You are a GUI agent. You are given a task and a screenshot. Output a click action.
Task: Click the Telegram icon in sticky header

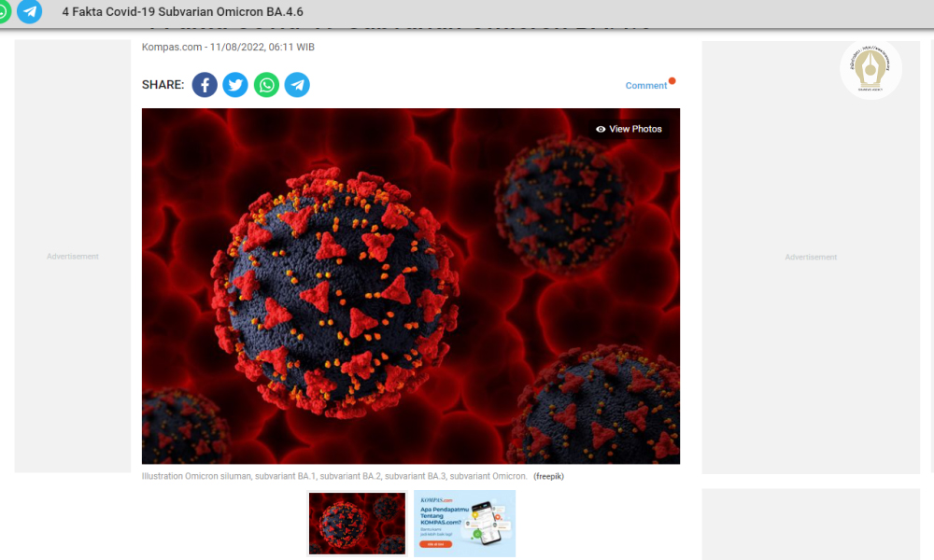coord(30,12)
